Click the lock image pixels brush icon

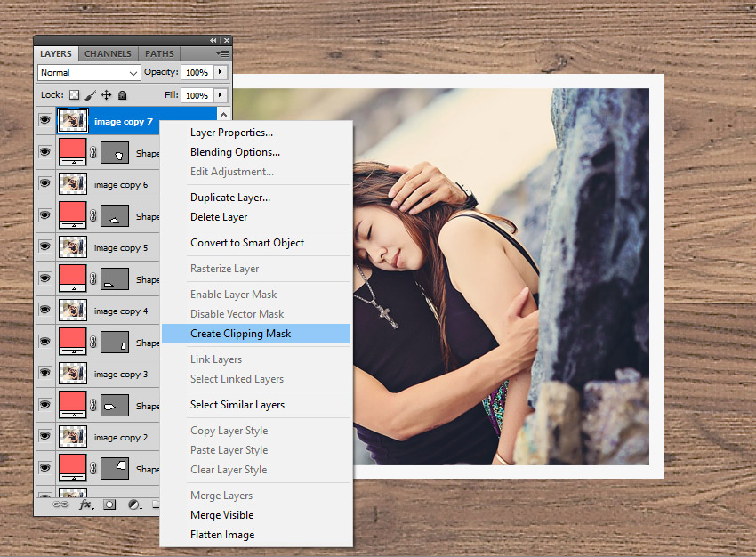(91, 95)
